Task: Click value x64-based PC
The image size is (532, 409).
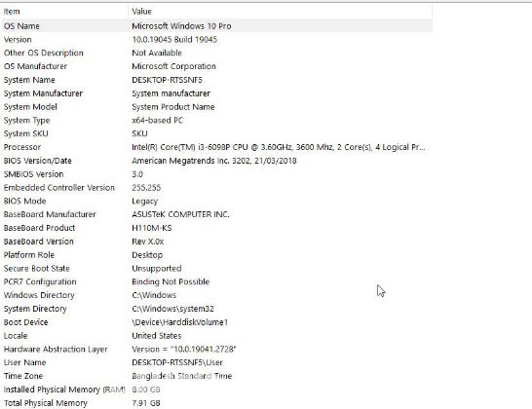Action: (158, 121)
